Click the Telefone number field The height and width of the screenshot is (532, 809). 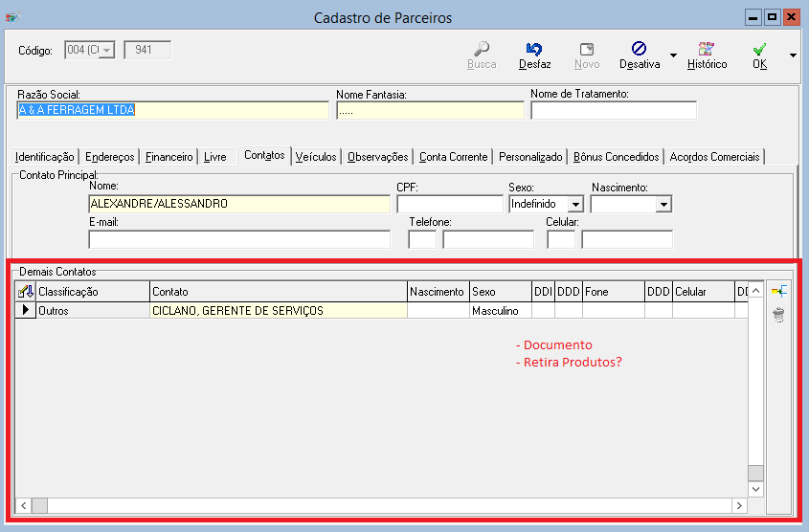click(x=488, y=240)
